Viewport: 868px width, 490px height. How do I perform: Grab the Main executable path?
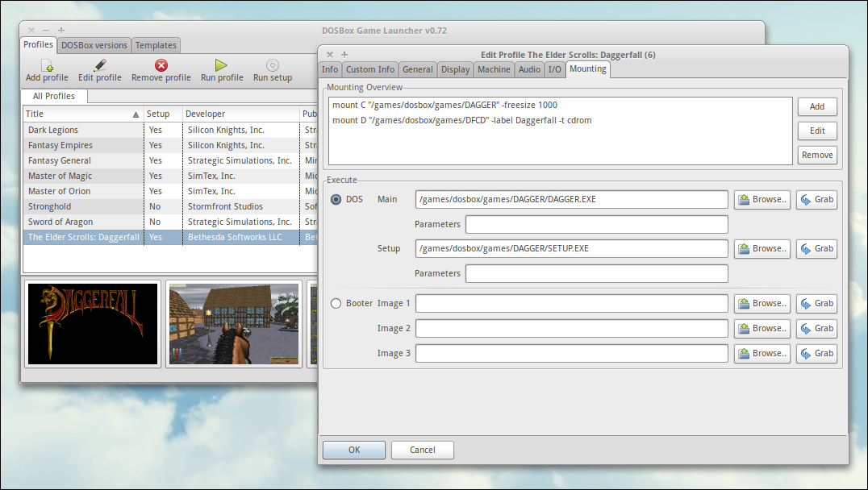[x=816, y=200]
